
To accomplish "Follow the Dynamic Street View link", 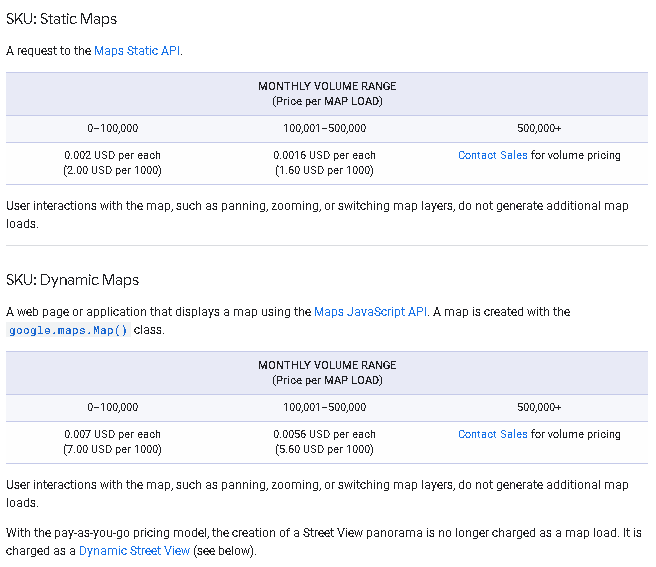I will 134,551.
